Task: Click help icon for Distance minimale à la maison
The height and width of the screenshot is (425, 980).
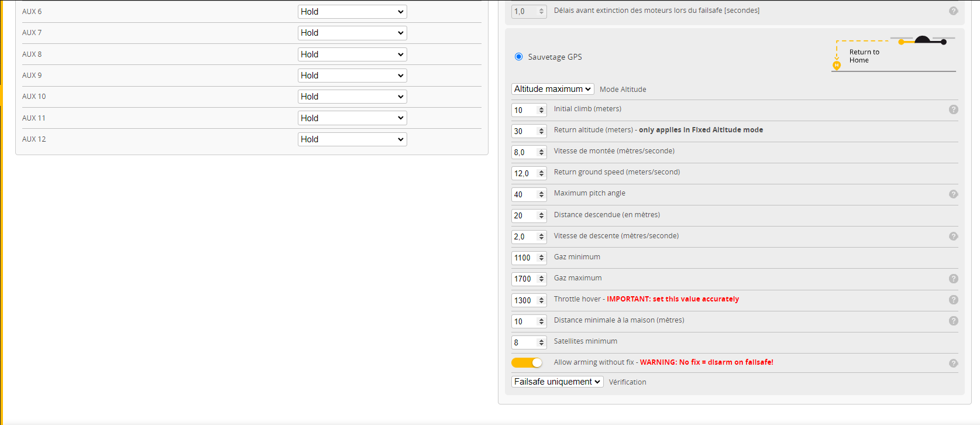Action: (x=953, y=321)
